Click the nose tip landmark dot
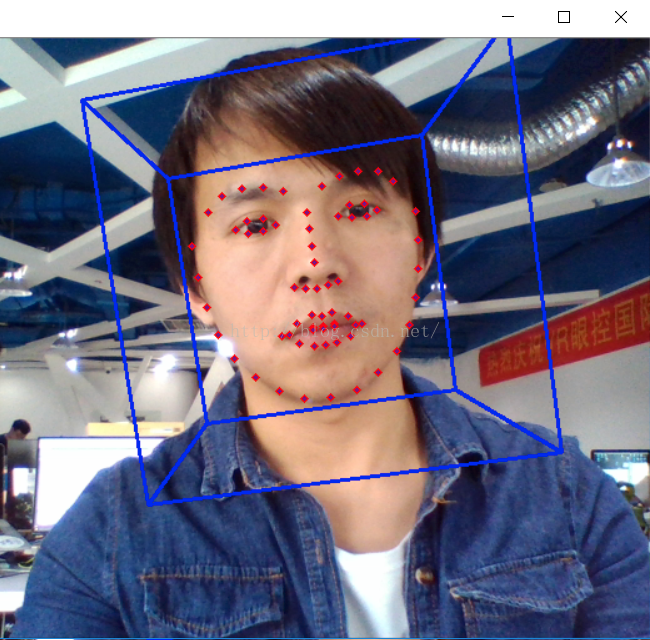The height and width of the screenshot is (640, 650). point(313,262)
